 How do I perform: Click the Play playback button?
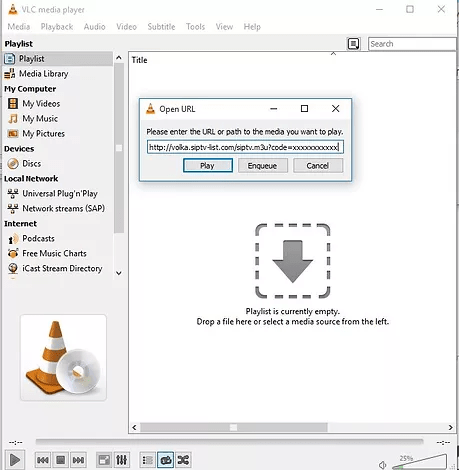15,460
